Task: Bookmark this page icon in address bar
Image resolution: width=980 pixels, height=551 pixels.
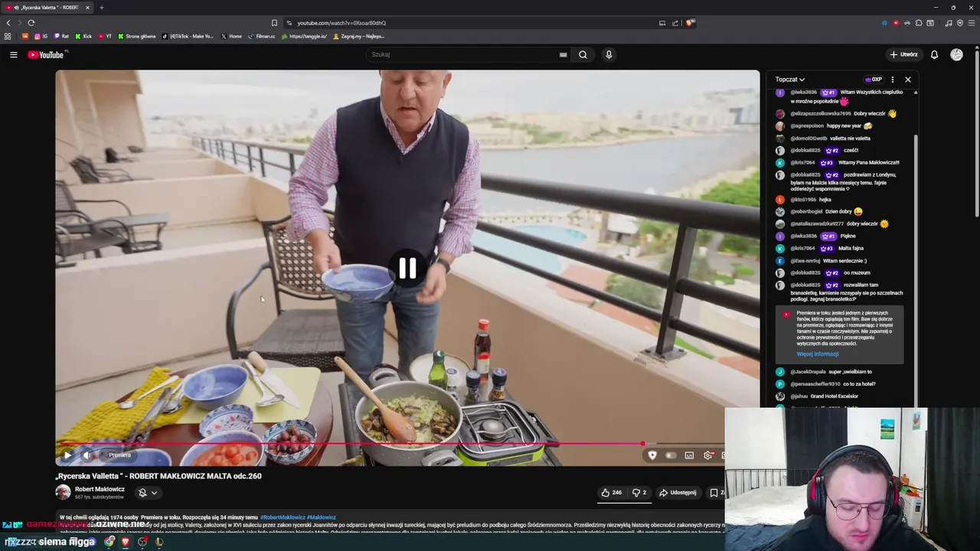Action: click(274, 23)
